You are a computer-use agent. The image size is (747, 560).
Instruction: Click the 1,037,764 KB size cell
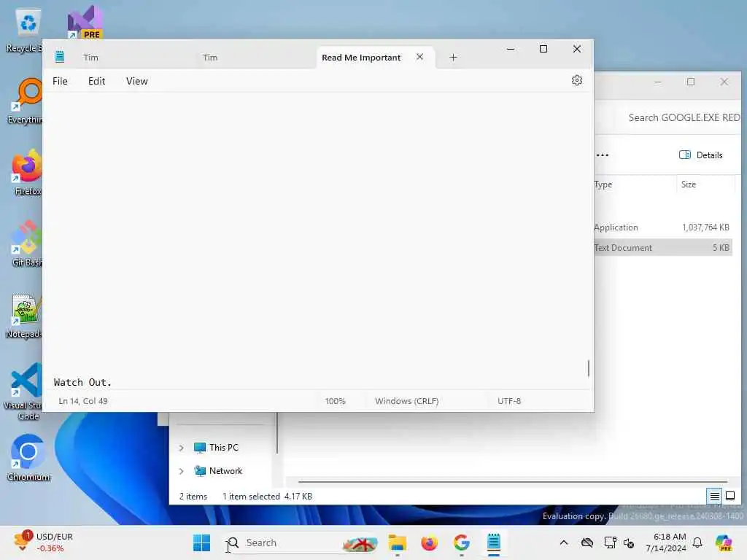point(705,227)
